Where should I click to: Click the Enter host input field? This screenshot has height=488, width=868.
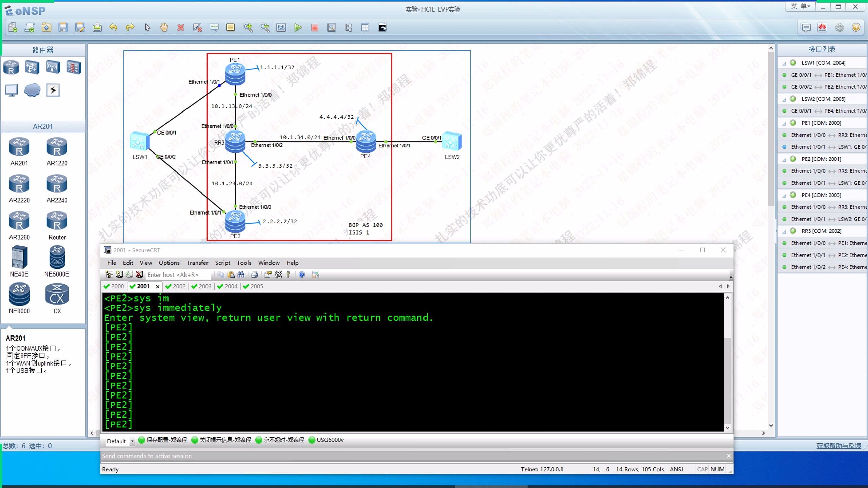pos(176,275)
